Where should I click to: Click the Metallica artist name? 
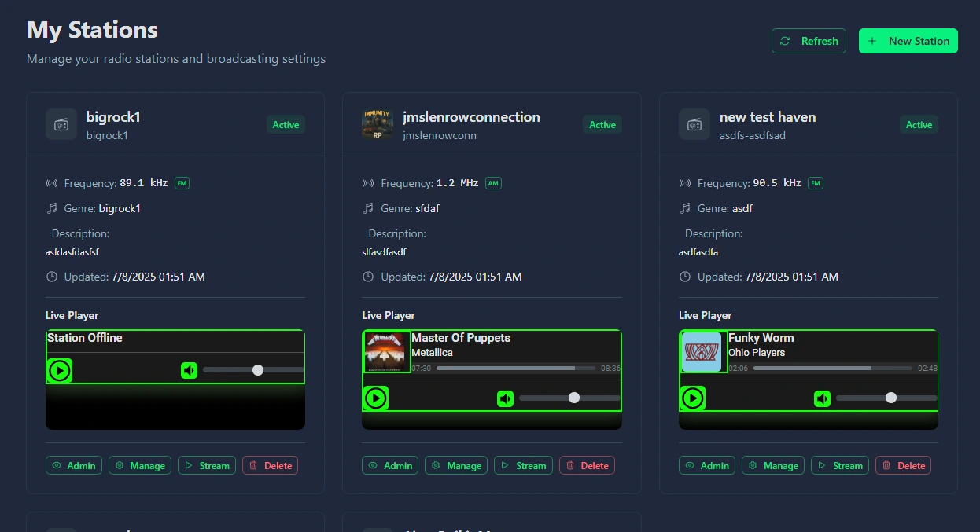coord(432,353)
